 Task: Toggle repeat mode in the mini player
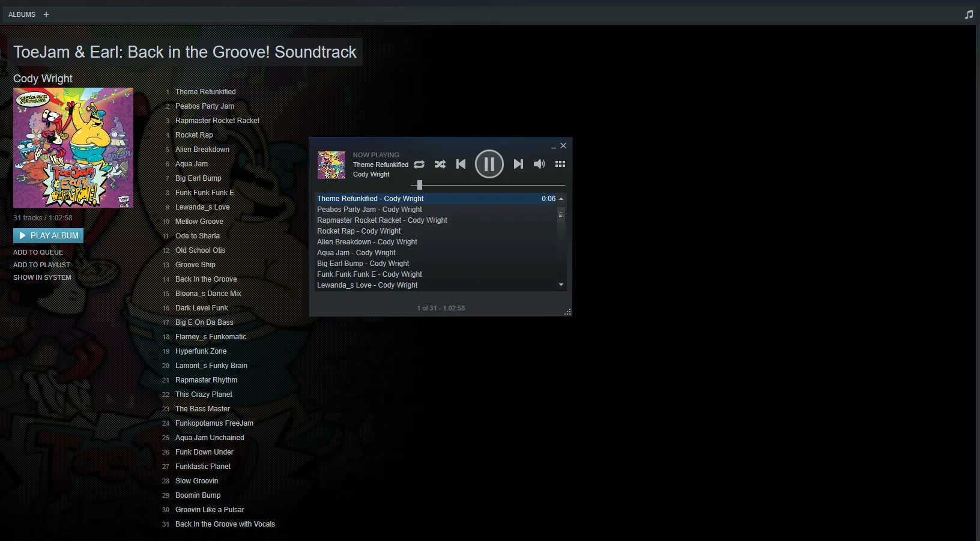point(419,164)
